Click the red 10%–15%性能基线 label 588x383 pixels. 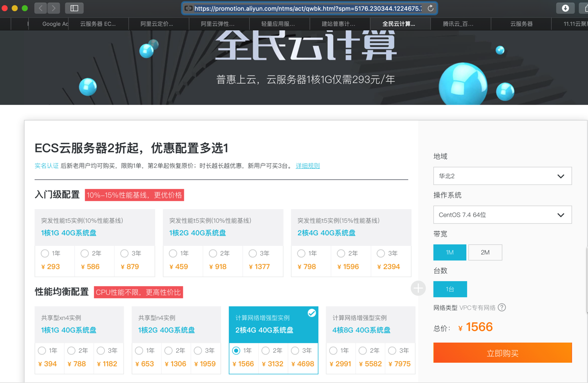[134, 195]
